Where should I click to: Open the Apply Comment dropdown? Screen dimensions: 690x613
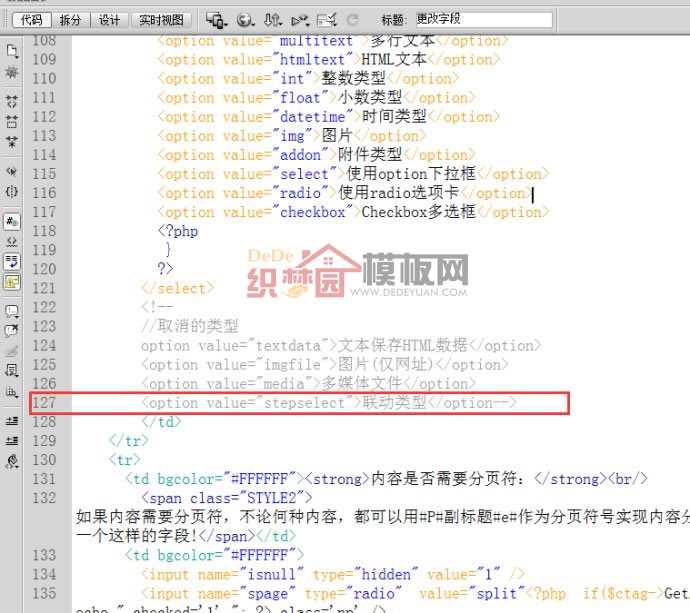pyautogui.click(x=12, y=311)
